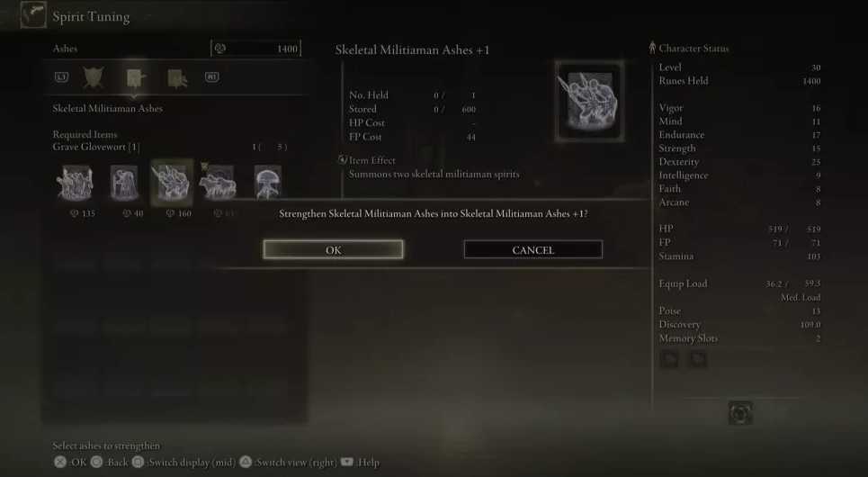This screenshot has height=477, width=868.
Task: Switch to the shield crest category tab
Action: 93,77
